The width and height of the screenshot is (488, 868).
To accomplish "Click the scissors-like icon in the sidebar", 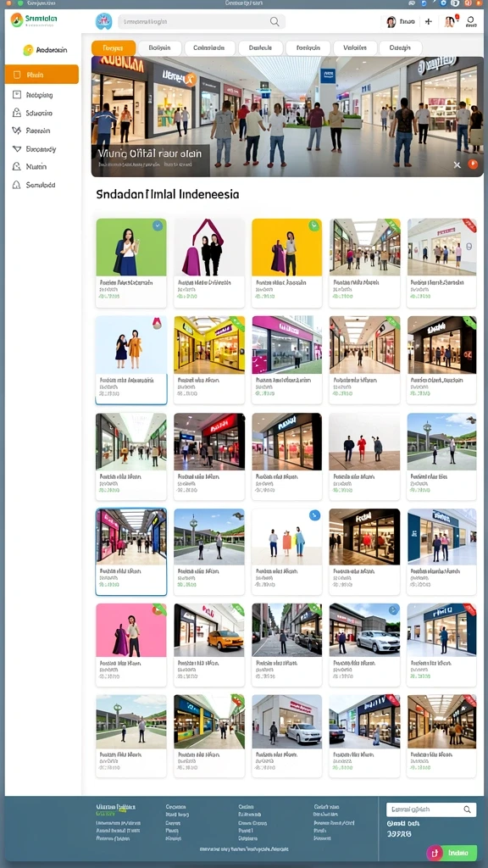I will coord(16,131).
